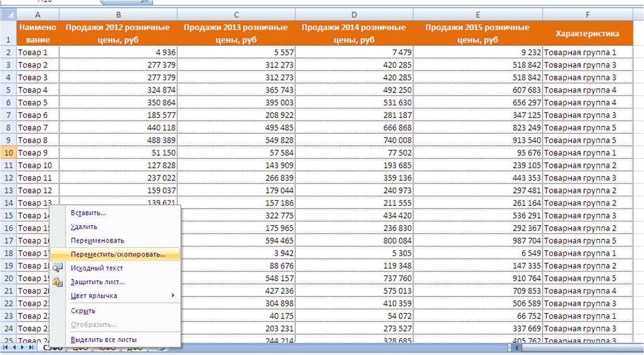The width and height of the screenshot is (644, 355).
Task: Click the insert new sheet tab icon
Action: 161,348
